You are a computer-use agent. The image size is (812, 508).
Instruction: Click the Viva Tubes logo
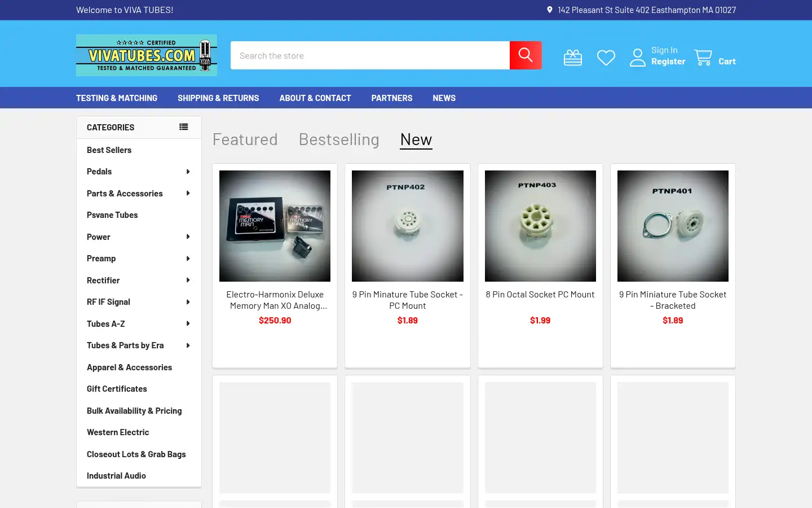[147, 55]
